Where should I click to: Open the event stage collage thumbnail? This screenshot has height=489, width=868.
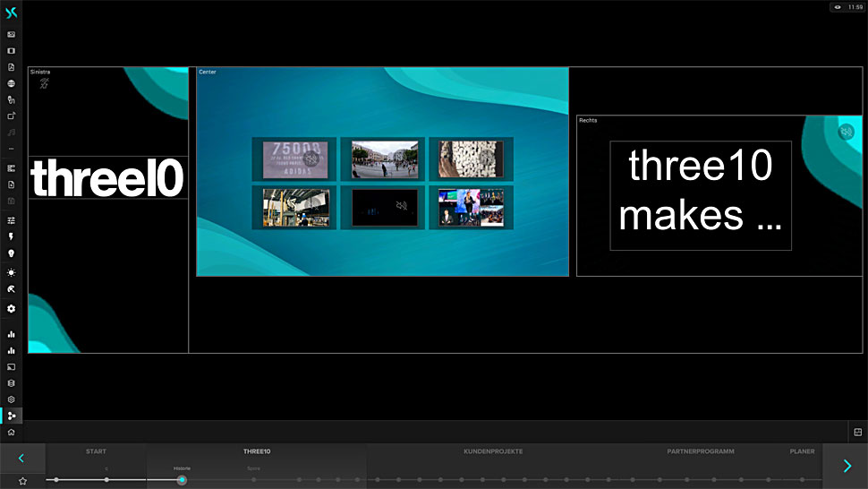(x=471, y=208)
